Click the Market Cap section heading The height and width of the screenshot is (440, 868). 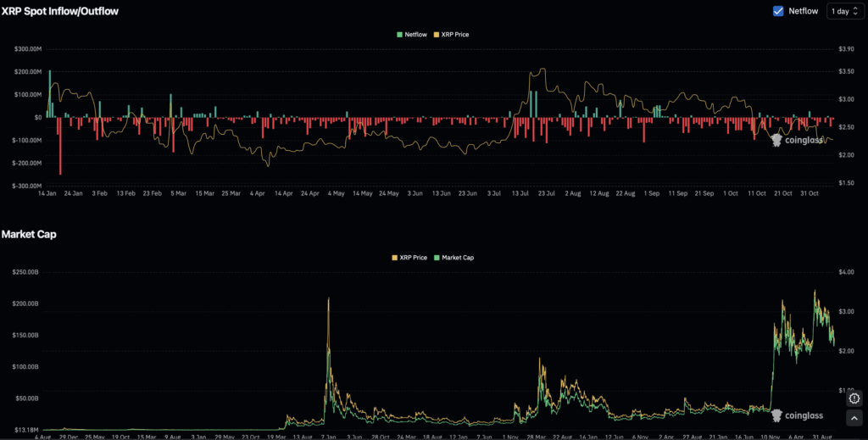[x=29, y=234]
